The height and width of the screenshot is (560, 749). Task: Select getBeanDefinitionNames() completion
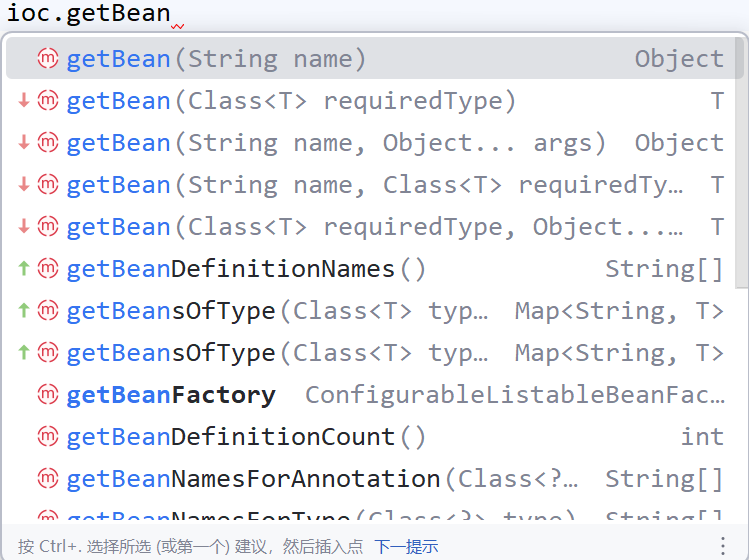[x=371, y=269]
